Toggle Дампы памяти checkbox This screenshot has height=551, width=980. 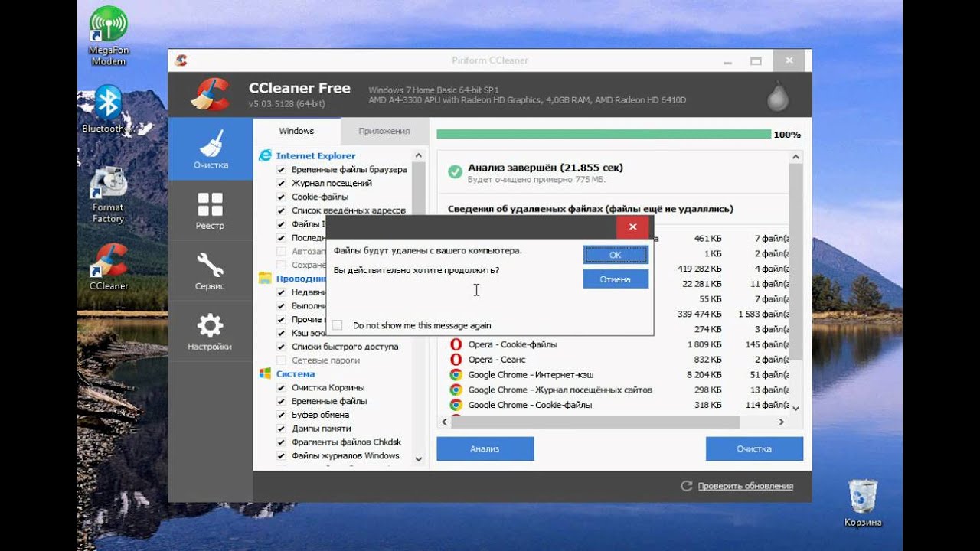pos(281,429)
